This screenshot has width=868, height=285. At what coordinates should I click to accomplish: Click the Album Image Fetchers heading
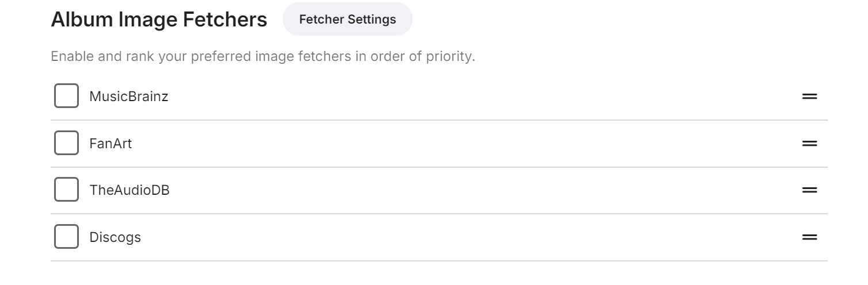coord(159,20)
